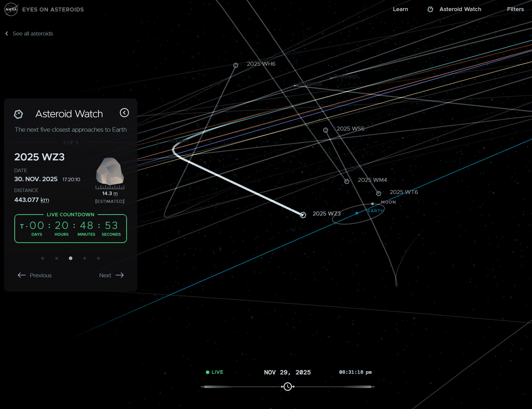Click the asteroid rock thumbnail image
Screen dimensions: 532x409
pyautogui.click(x=110, y=171)
